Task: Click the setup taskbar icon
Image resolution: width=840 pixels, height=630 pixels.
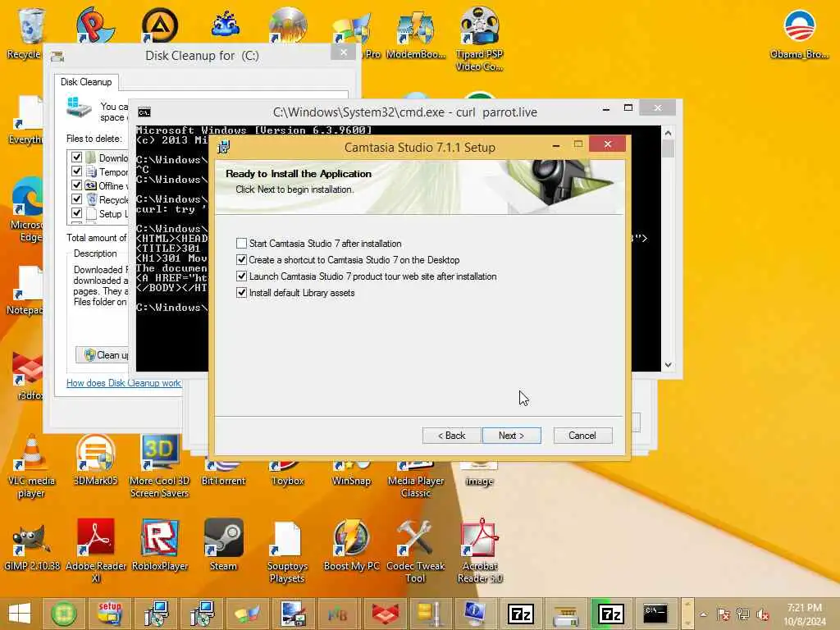Action: coord(110,614)
